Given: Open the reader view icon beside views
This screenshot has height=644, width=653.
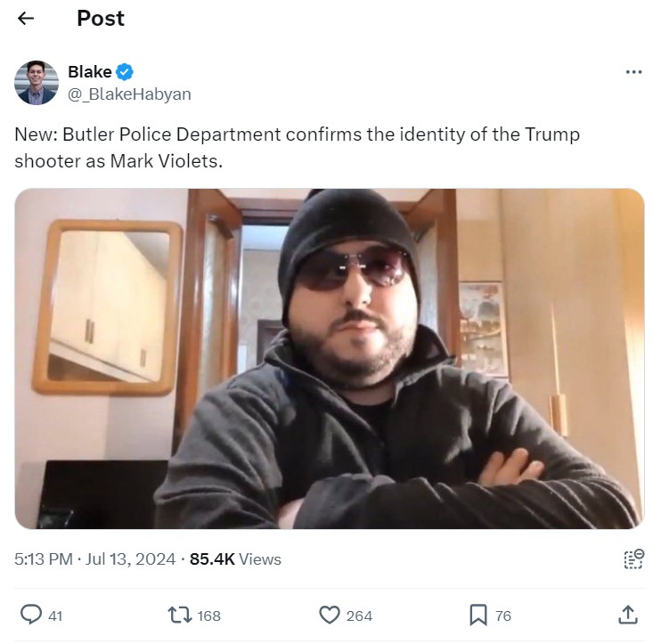Looking at the screenshot, I should [633, 558].
